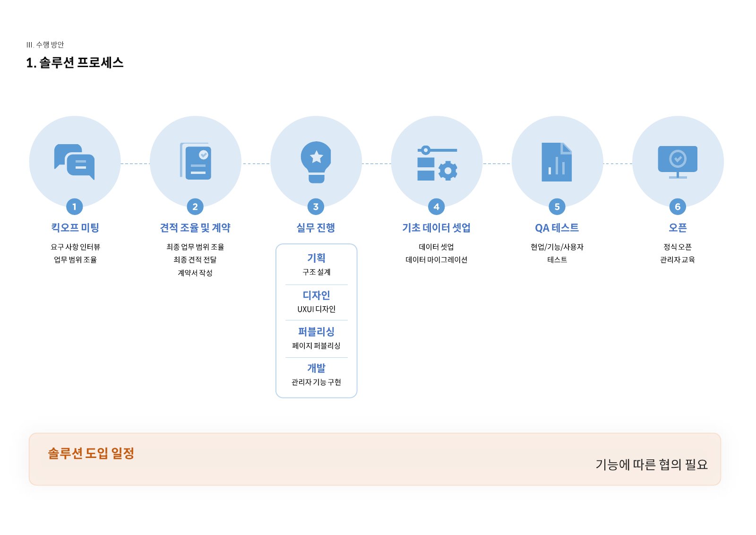Click the '데이터 셋업' text under step 4
Viewport: 756px width, 535px height.
coord(436,247)
